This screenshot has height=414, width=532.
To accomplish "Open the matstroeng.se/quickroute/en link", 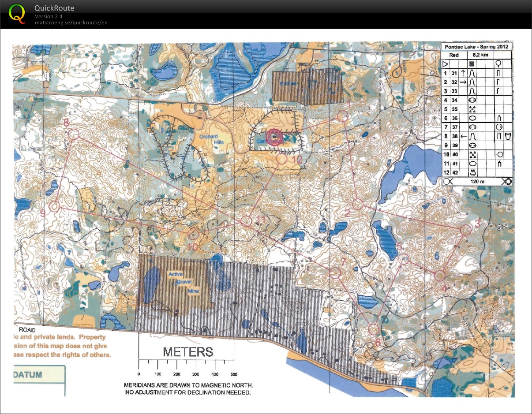I will pyautogui.click(x=71, y=22).
